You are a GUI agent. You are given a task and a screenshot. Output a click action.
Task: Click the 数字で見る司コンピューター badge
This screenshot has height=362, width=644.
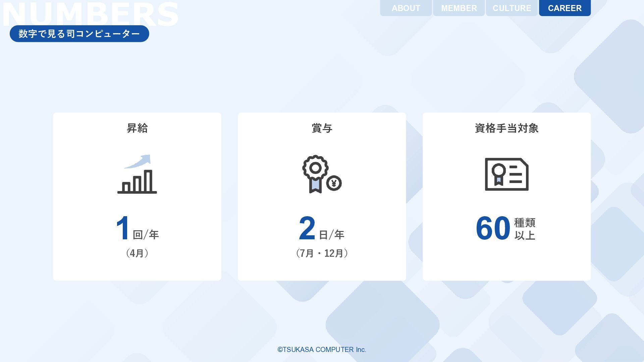point(79,34)
